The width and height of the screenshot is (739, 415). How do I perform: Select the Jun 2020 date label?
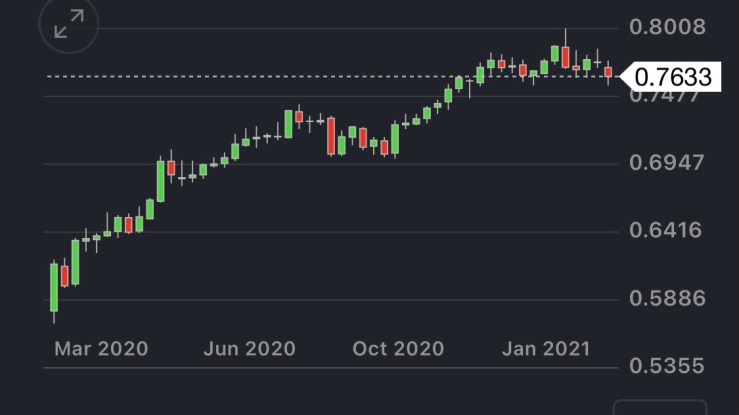point(249,348)
